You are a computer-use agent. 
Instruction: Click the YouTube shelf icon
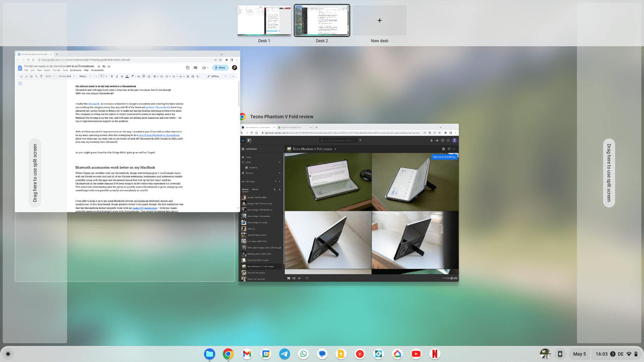click(416, 354)
